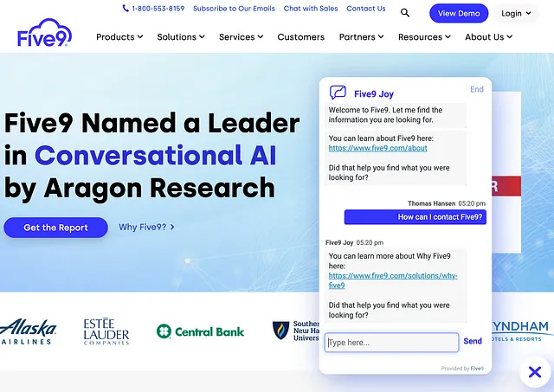
Task: Click the Get the Report button
Action: click(55, 228)
